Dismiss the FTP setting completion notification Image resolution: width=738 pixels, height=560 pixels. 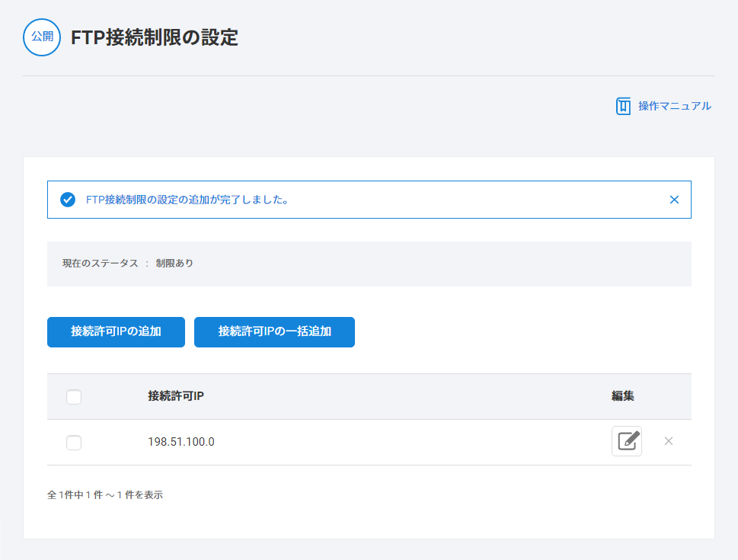tap(673, 200)
